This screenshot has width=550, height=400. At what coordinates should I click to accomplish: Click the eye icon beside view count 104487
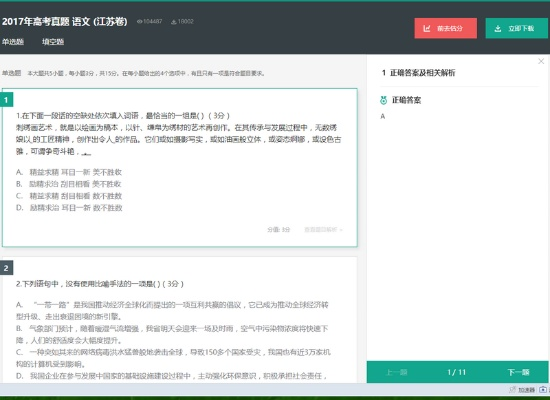pos(139,21)
